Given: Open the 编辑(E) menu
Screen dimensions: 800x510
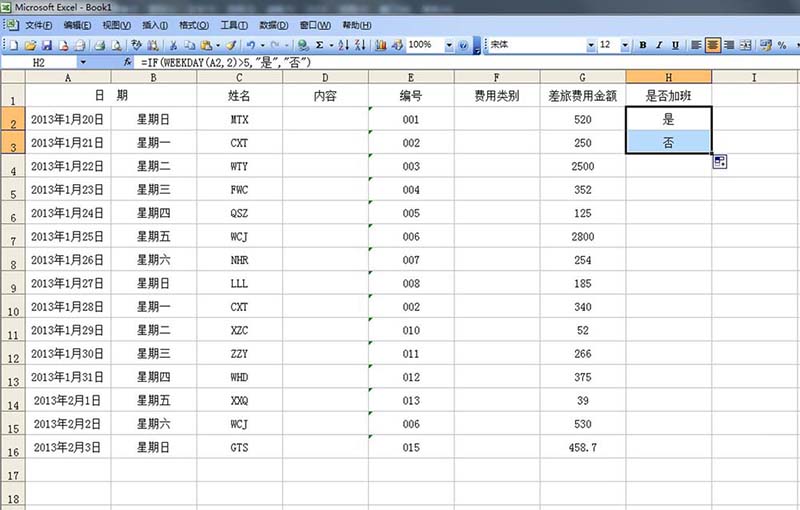Looking at the screenshot, I should [78, 25].
